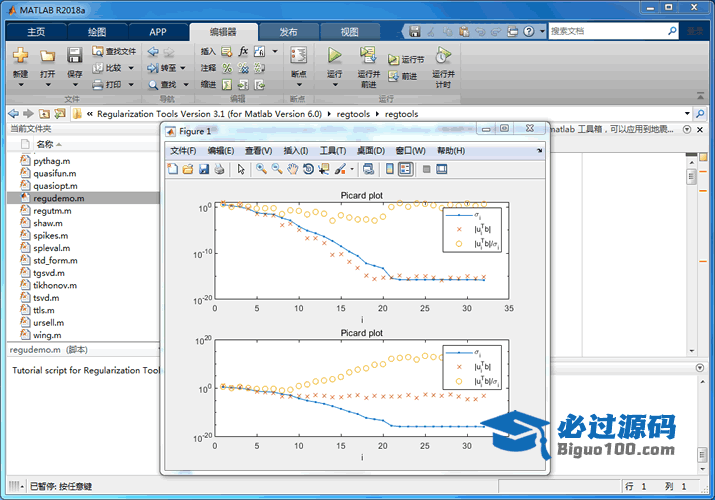Toggle the Zoom In tool in the Figure 1 toolbar

coord(261,169)
